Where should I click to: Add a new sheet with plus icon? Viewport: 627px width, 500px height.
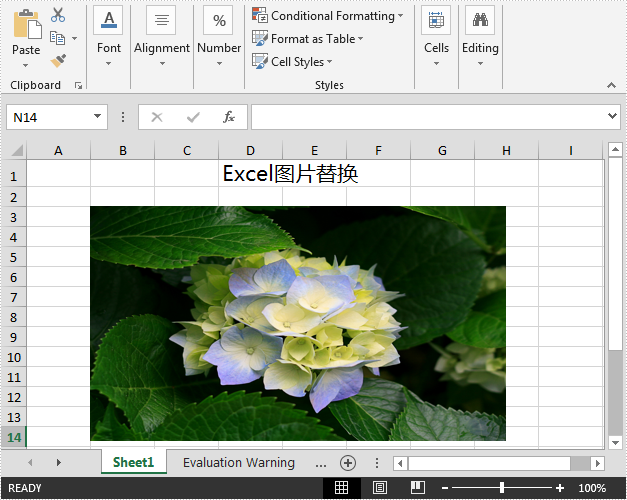coord(348,463)
